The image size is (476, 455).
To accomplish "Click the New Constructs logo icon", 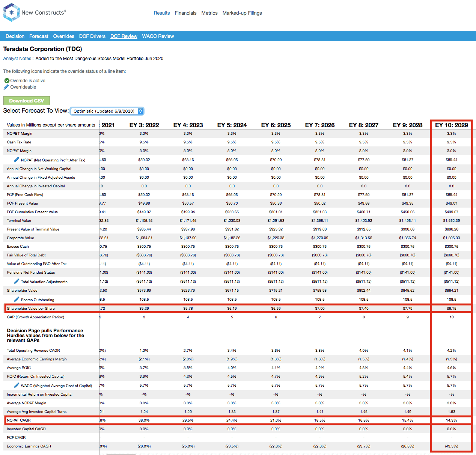I will (11, 12).
